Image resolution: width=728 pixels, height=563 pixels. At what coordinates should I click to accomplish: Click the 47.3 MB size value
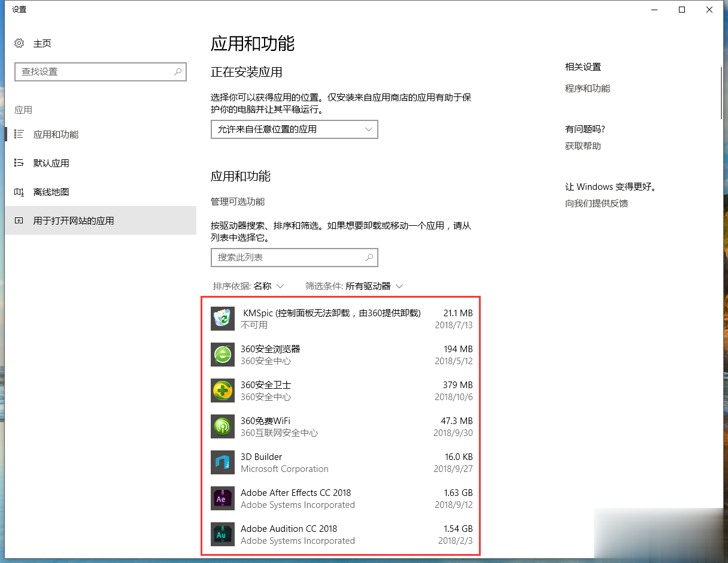point(457,421)
